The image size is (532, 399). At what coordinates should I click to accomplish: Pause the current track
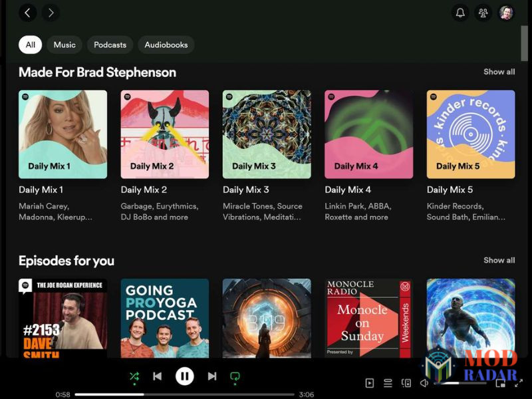coord(185,376)
